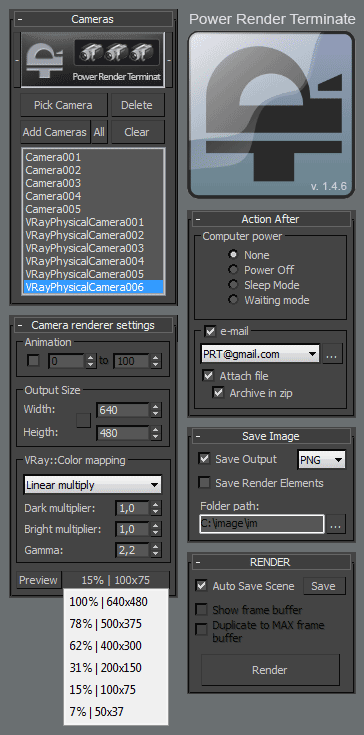
Task: Browse for the folder path with ellipsis
Action: (336, 524)
